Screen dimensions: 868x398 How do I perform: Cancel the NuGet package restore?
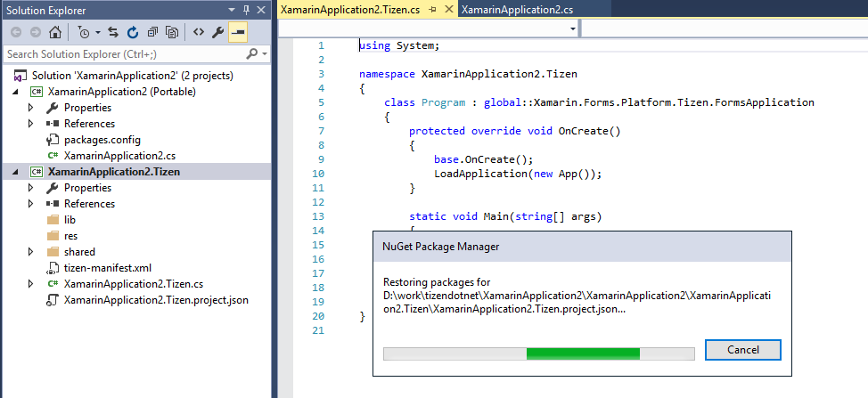pyautogui.click(x=742, y=350)
